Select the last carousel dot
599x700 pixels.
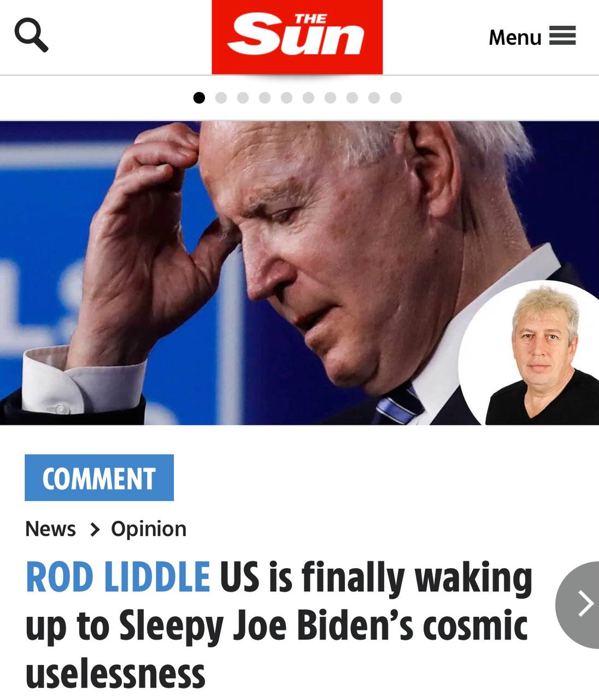[x=396, y=98]
